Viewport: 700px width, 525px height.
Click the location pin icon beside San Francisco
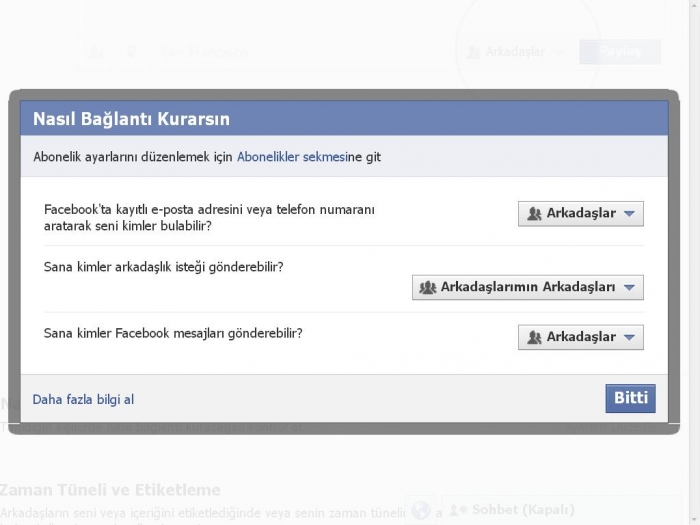[x=131, y=52]
